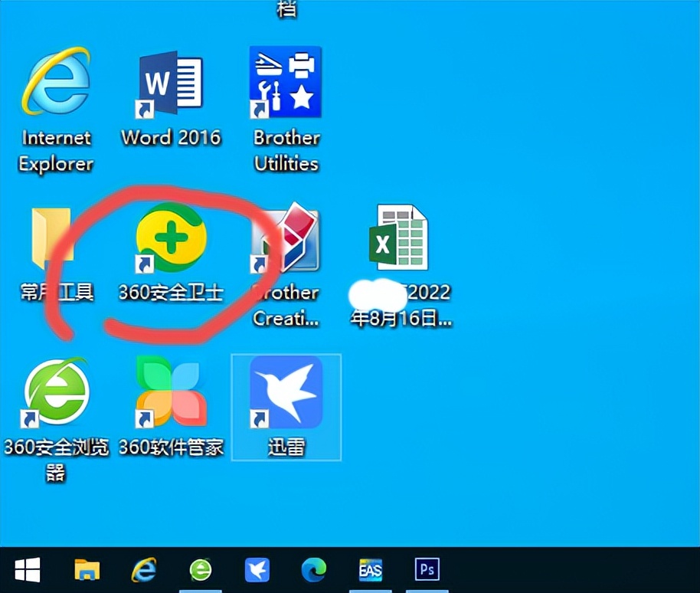700x593 pixels.
Task: Click the 'Word 2016' icon label
Action: (x=171, y=138)
